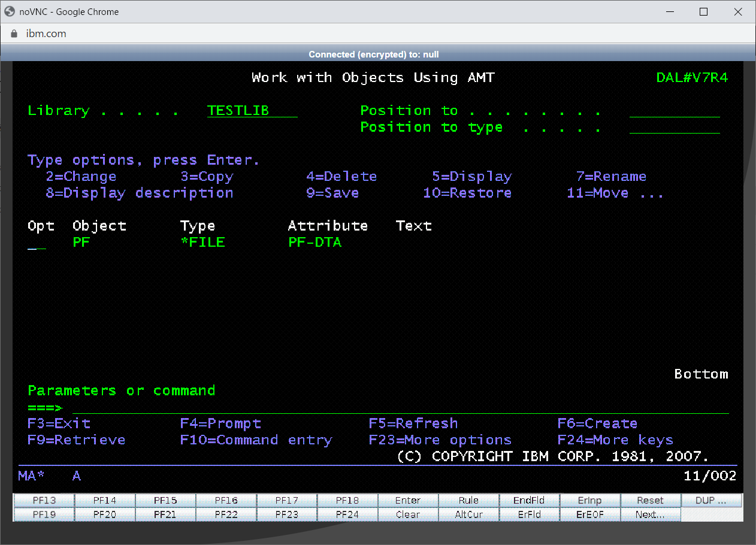Click the PF23 key button
The height and width of the screenshot is (545, 756).
pos(287,514)
